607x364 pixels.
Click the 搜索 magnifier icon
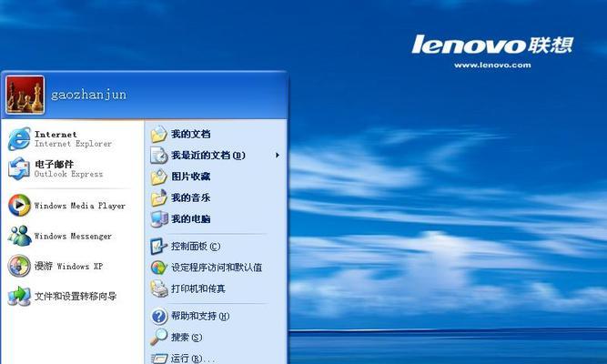point(158,338)
